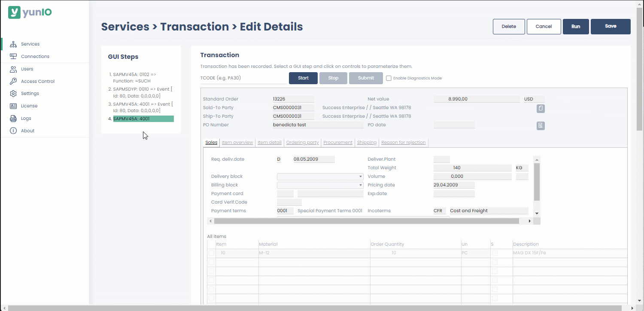Check the row checkbox for item 10
Viewport: 644px width, 311px height.
211,253
